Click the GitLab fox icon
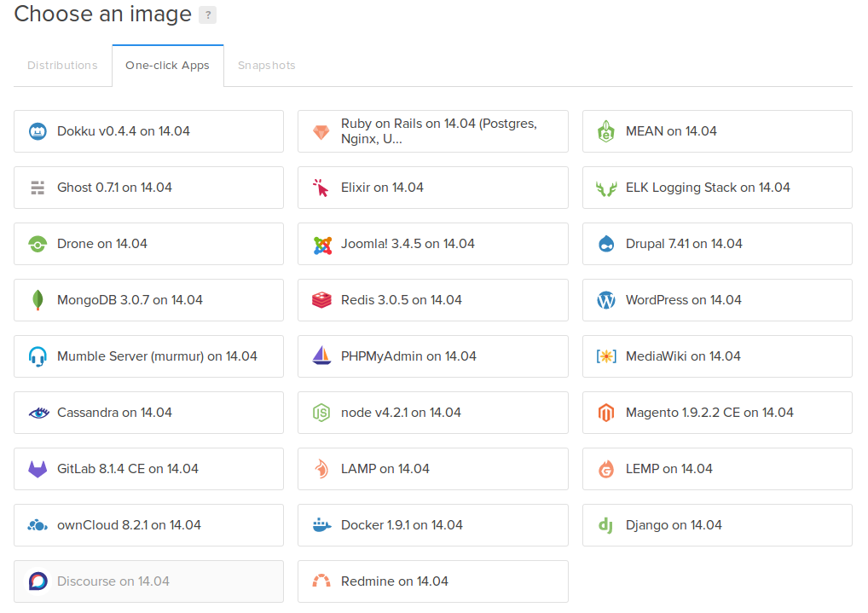The height and width of the screenshot is (613, 868). click(38, 470)
